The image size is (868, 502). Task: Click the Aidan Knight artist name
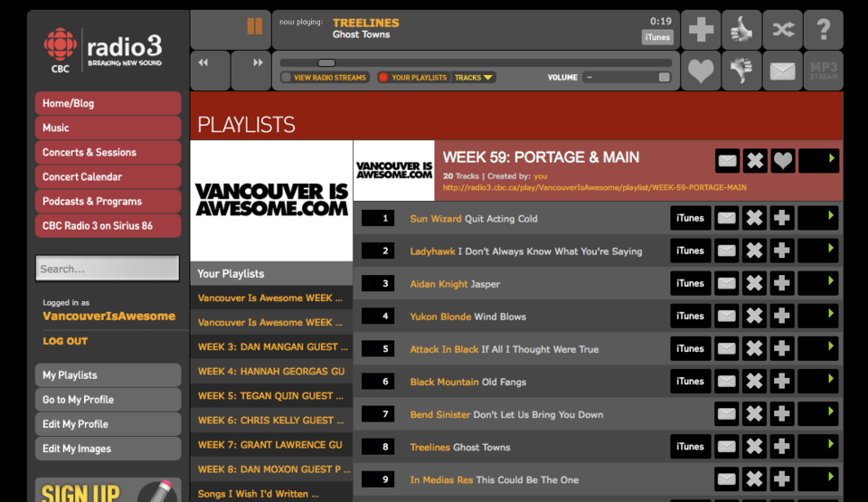(439, 284)
